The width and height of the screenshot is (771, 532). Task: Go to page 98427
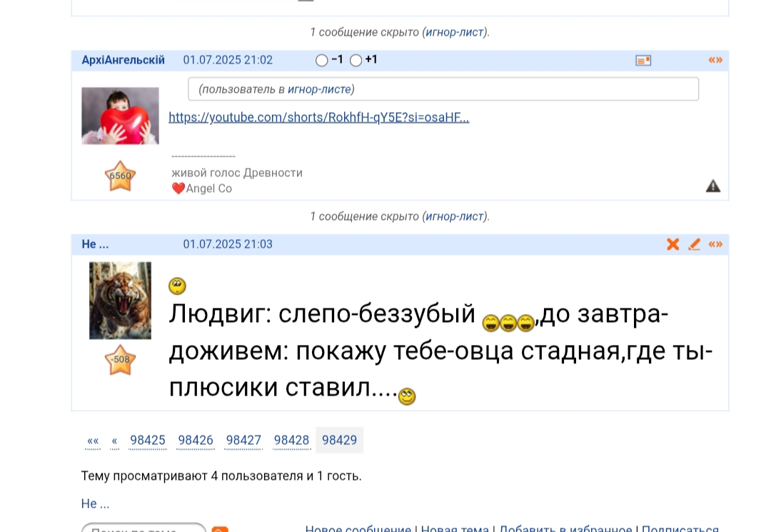coord(243,440)
